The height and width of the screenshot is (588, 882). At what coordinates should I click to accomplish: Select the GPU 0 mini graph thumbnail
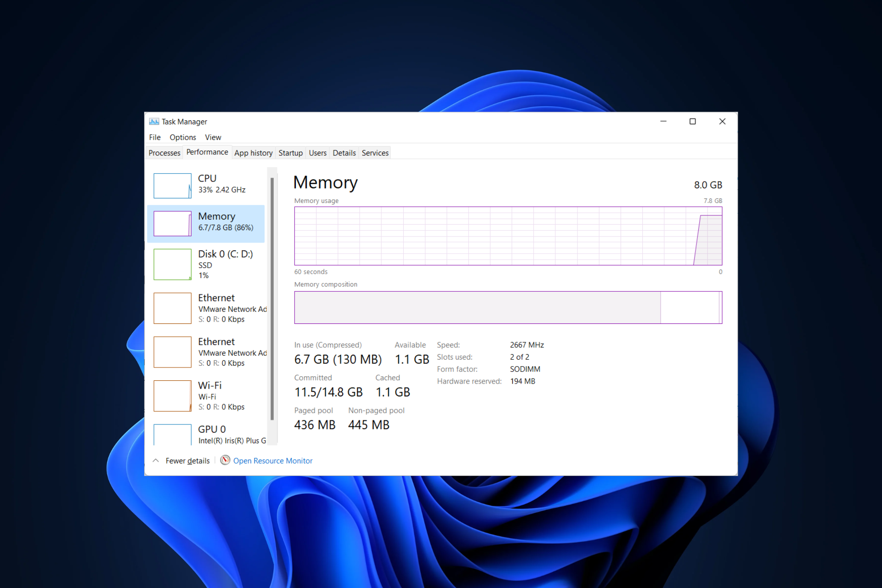click(172, 435)
